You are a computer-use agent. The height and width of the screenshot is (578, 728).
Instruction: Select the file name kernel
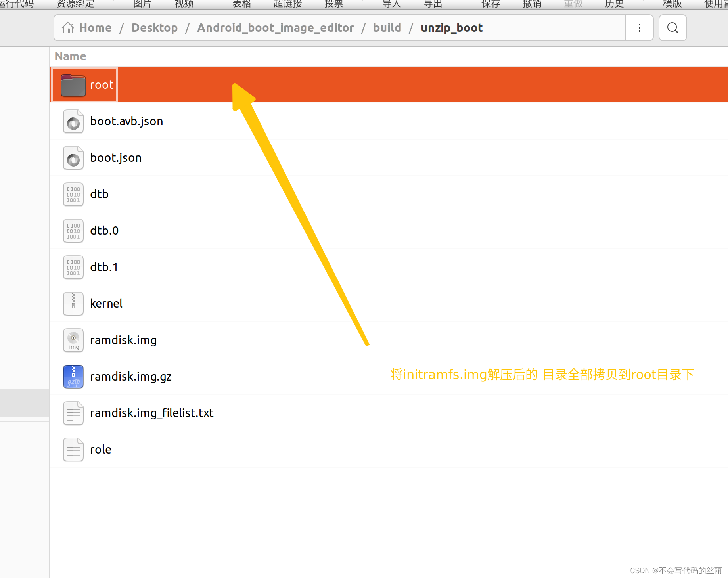(x=106, y=304)
